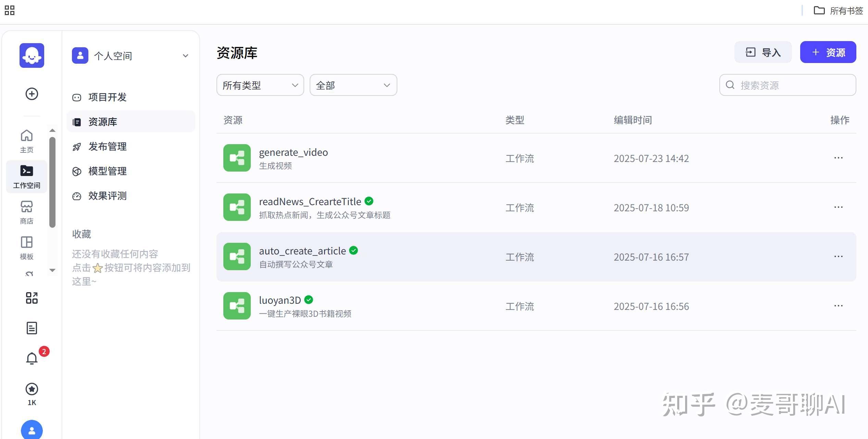The image size is (868, 439).
Task: Expand the 全部 filter dropdown
Action: tap(353, 85)
